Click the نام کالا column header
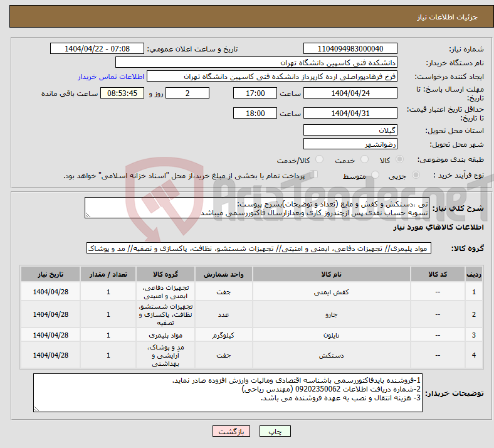 tap(332, 274)
